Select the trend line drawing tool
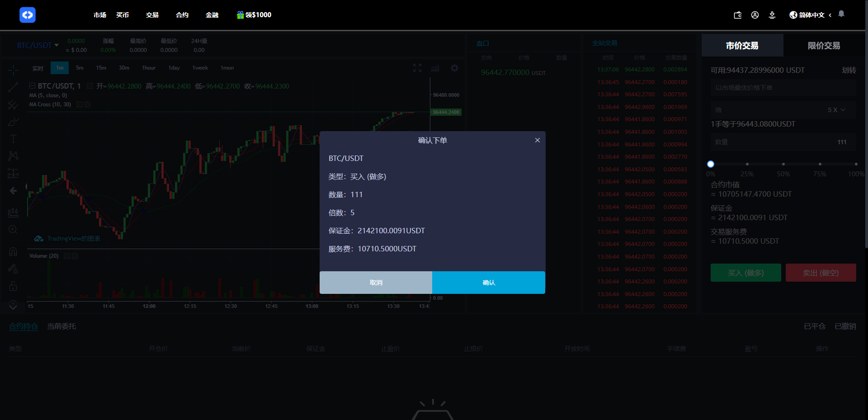Image resolution: width=868 pixels, height=420 pixels. (x=13, y=87)
